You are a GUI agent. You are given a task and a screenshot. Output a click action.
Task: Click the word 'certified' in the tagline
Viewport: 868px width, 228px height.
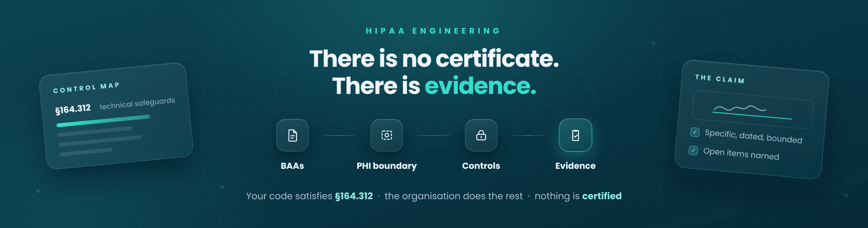click(602, 196)
